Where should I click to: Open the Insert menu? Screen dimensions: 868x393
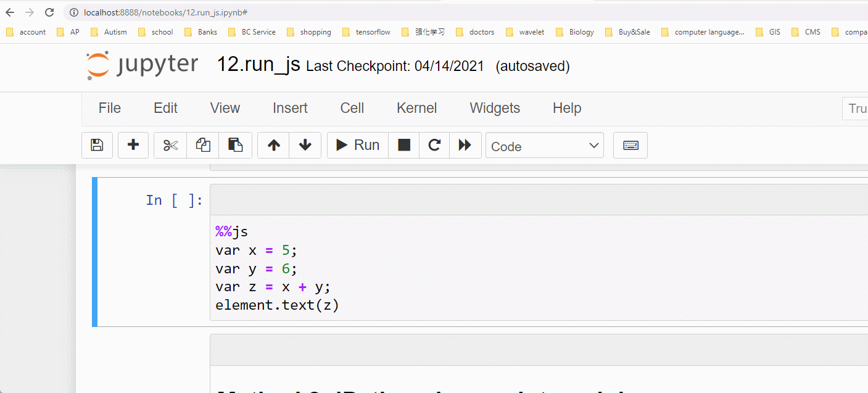pos(290,108)
